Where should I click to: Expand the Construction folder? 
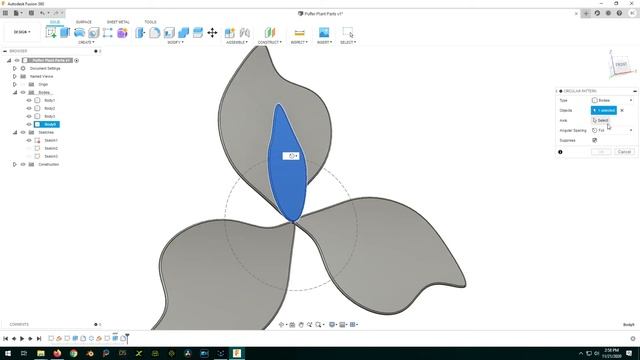[15, 164]
